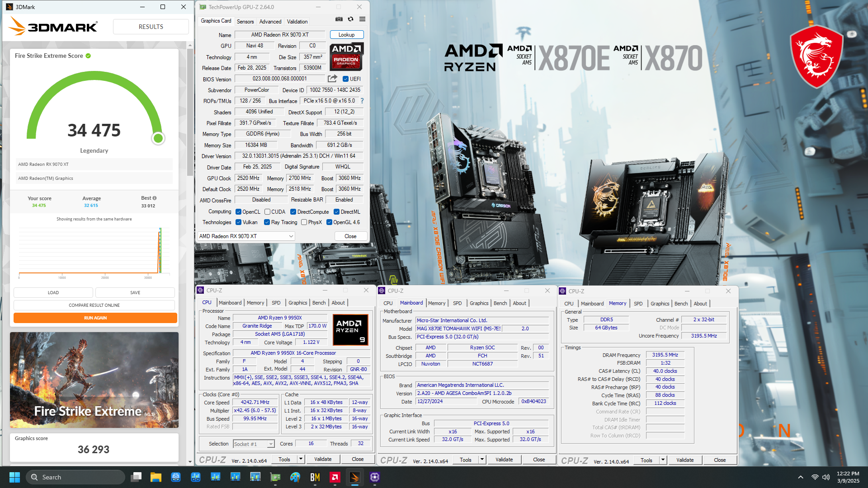
Task: Click Validate in the CPU-Z Memory window
Action: [x=685, y=460]
